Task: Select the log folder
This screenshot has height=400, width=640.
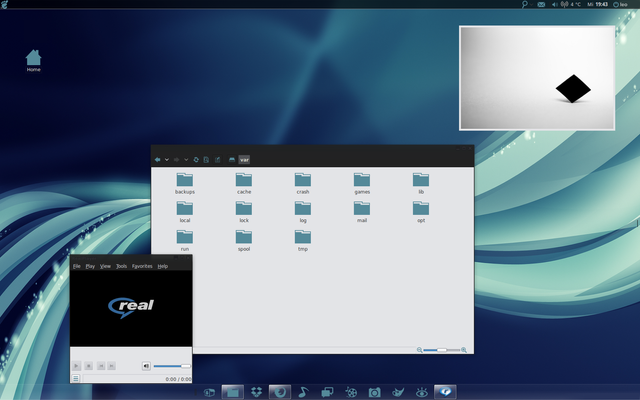Action: 303,212
